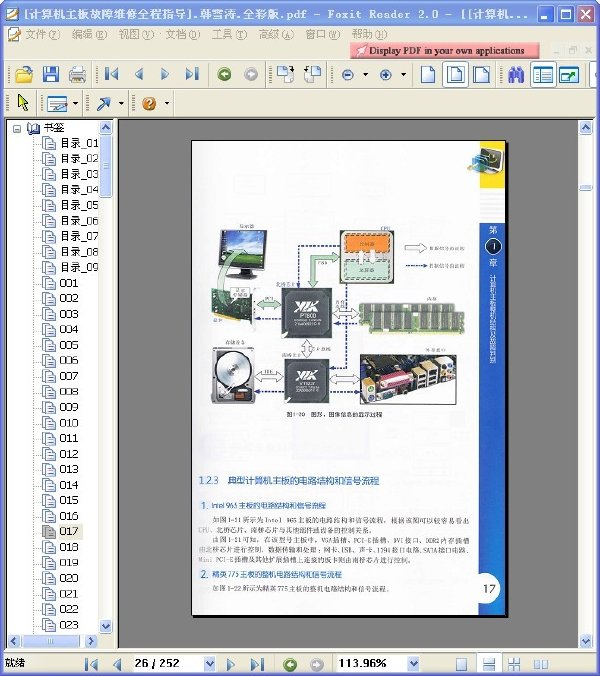Select the arrow cursor selection tool
The height and width of the screenshot is (676, 600).
click(x=23, y=103)
